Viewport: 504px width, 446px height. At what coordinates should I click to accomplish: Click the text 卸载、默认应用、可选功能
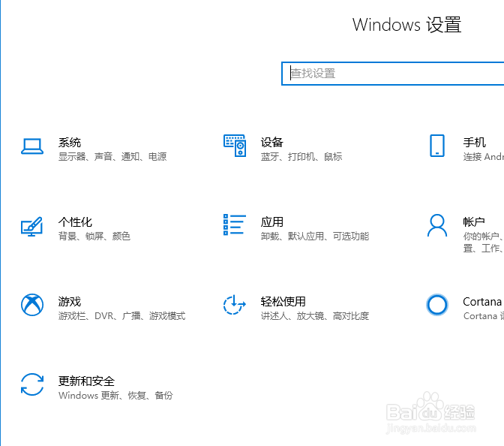coord(315,237)
